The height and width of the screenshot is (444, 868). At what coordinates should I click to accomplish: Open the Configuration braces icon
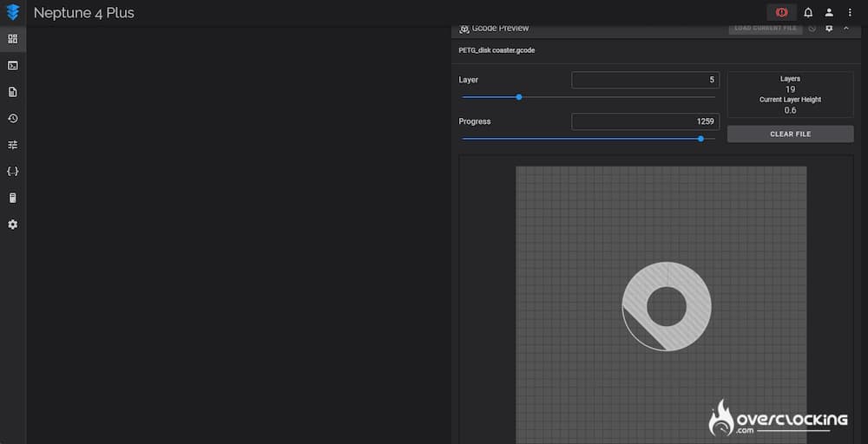(12, 172)
